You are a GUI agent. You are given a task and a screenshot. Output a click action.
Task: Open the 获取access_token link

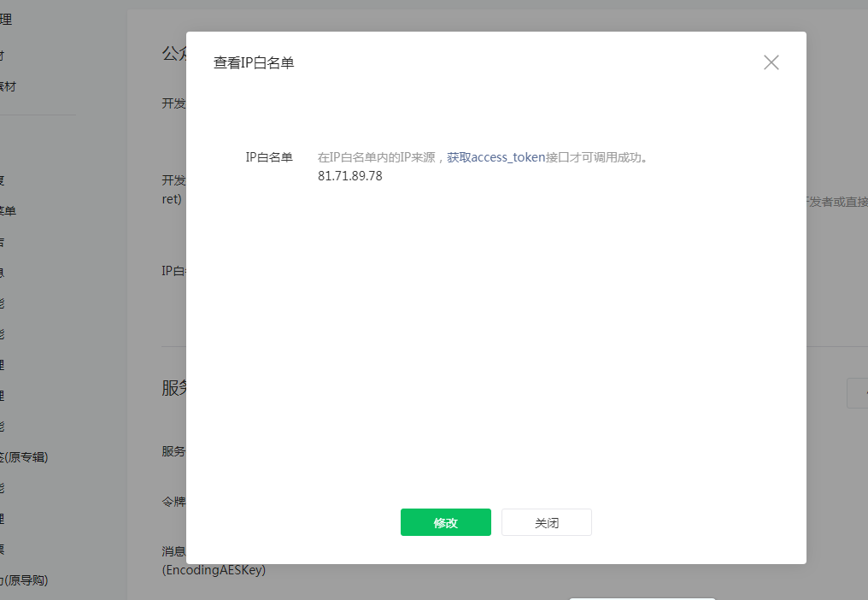click(496, 157)
